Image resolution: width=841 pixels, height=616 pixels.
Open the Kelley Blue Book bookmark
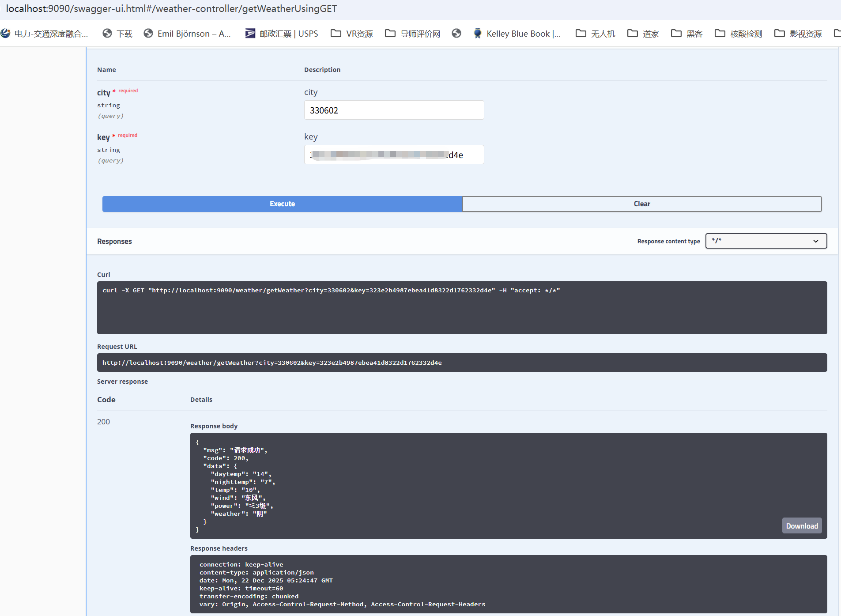tap(517, 34)
